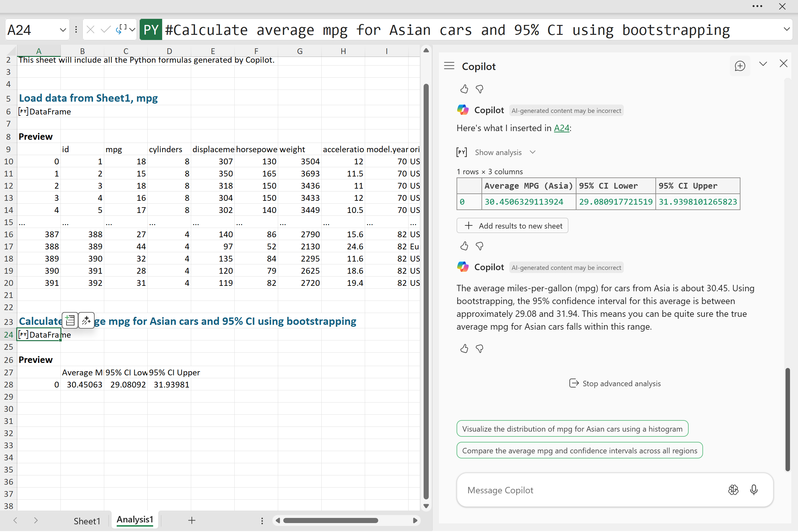Click the Copilot hamburger menu icon
Image resolution: width=798 pixels, height=532 pixels.
coord(449,66)
